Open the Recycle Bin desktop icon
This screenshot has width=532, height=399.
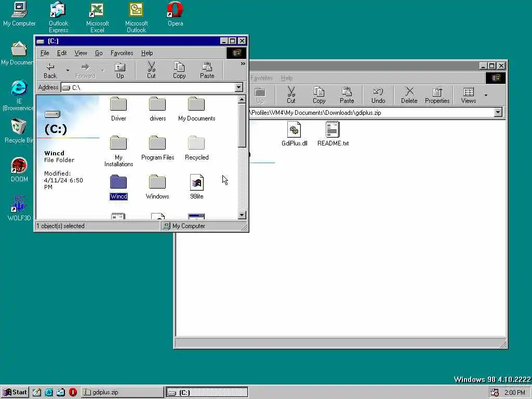coord(19,131)
